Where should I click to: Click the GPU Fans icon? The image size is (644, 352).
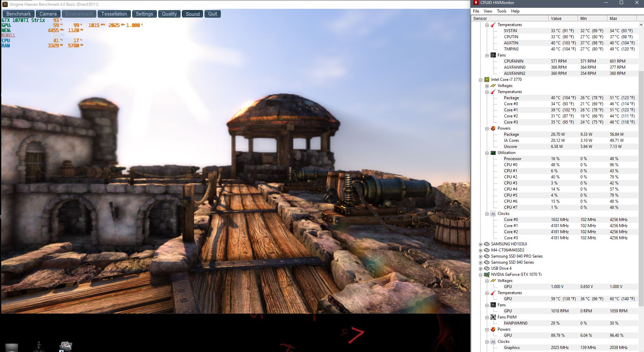click(x=493, y=305)
